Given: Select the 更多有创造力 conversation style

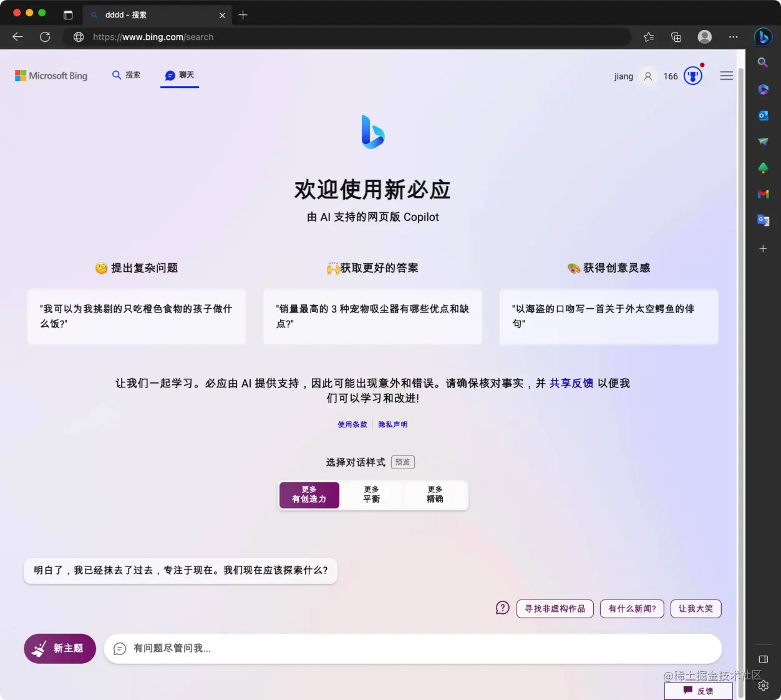Looking at the screenshot, I should coord(309,495).
